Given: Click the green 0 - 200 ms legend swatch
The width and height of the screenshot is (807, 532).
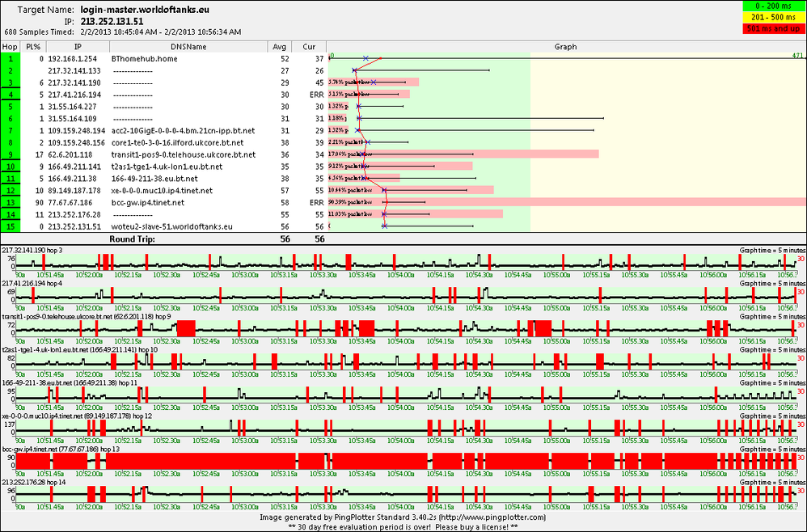Looking at the screenshot, I should [x=774, y=6].
